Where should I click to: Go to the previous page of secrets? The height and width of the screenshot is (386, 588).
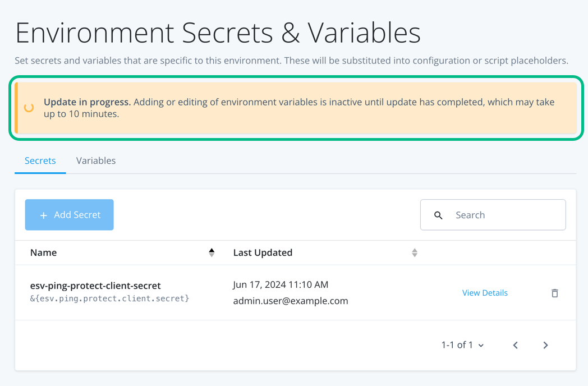515,345
